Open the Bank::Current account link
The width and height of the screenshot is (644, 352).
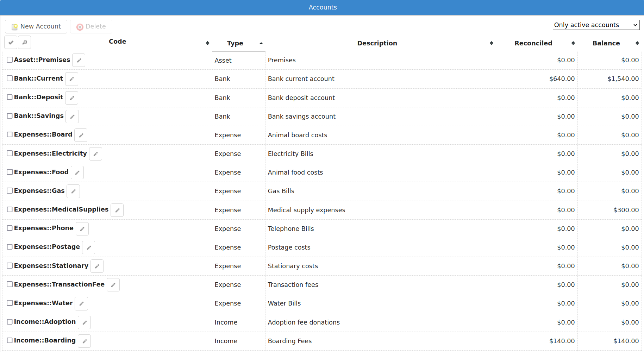38,78
